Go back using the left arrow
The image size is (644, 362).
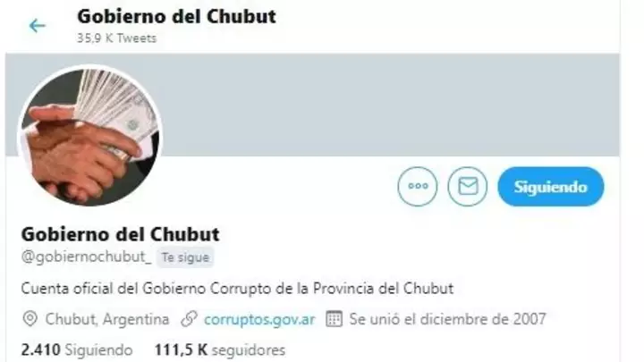[x=37, y=26]
